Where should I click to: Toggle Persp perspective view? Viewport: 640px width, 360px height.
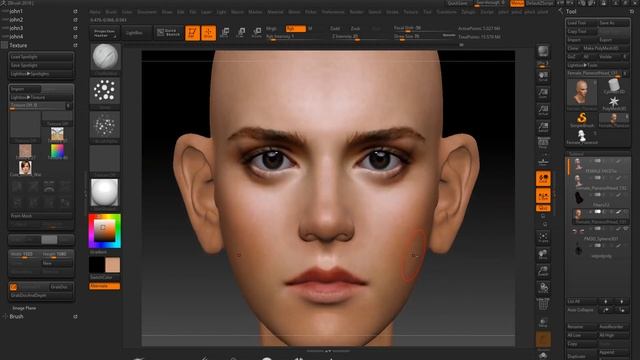click(543, 144)
